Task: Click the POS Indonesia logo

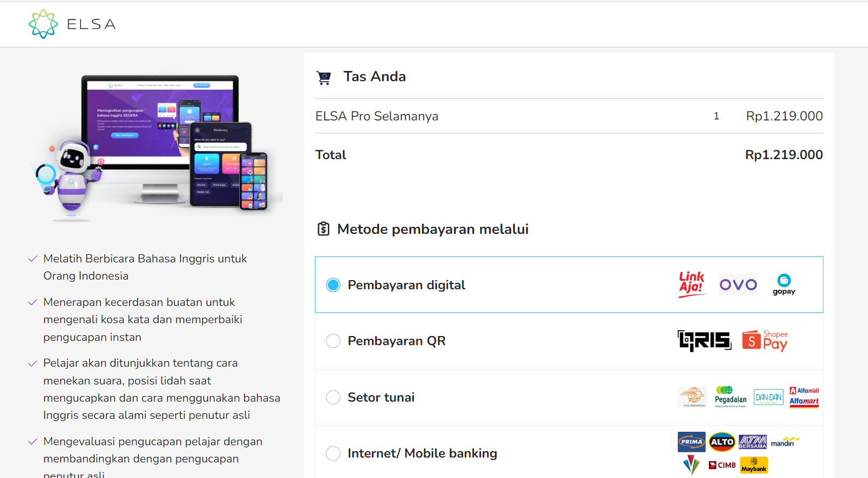Action: tap(692, 397)
